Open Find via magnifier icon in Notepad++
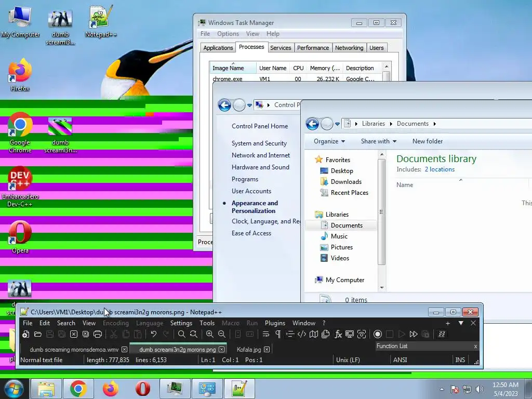Screen dimensions: 532x399 tap(181, 334)
